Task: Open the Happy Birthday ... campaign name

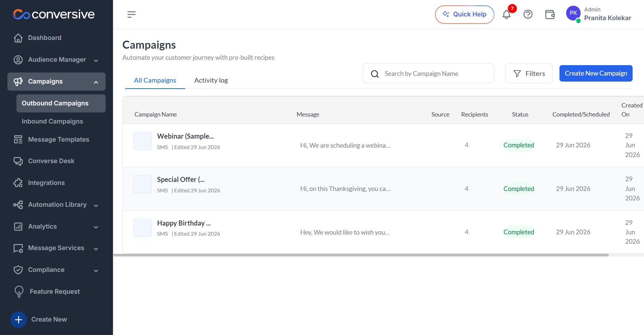Action: (184, 223)
